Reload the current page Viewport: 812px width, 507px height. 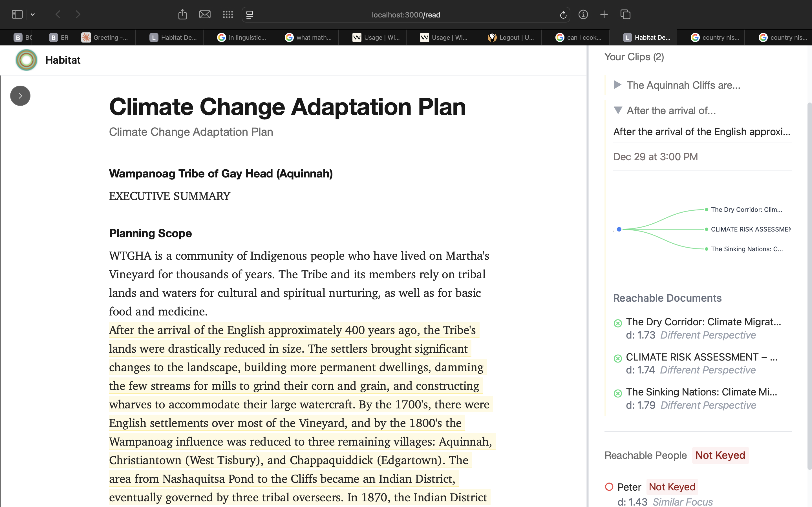click(x=563, y=14)
